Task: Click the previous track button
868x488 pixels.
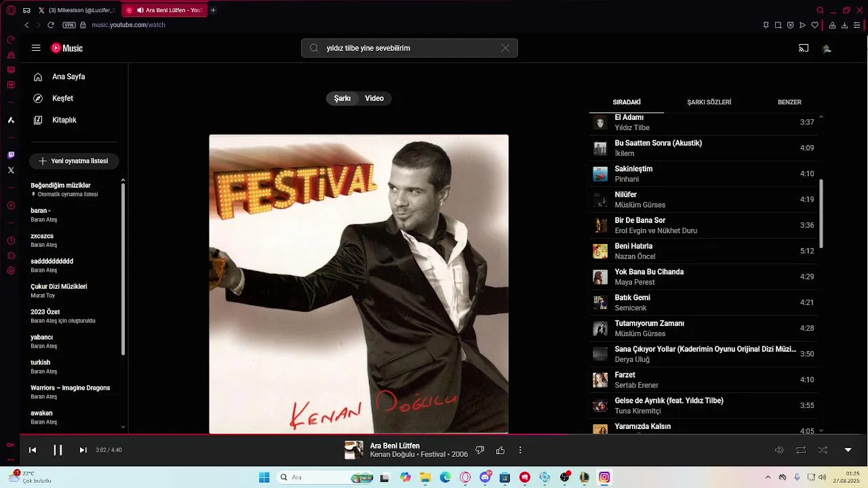Action: [x=33, y=450]
